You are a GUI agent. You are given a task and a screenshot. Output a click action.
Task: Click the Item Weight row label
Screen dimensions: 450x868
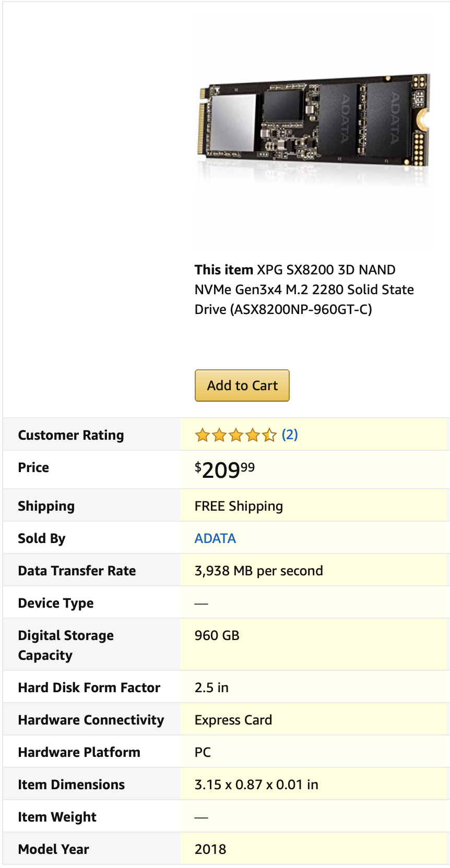57,817
